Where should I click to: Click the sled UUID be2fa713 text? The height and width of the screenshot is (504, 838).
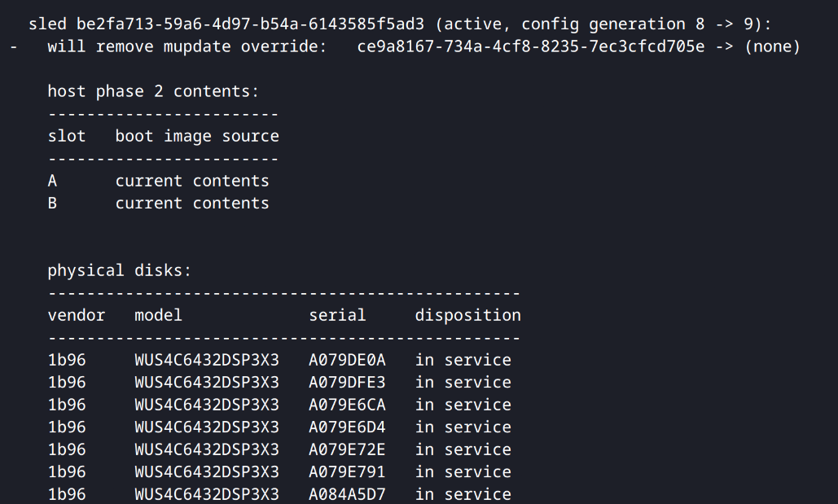point(250,24)
